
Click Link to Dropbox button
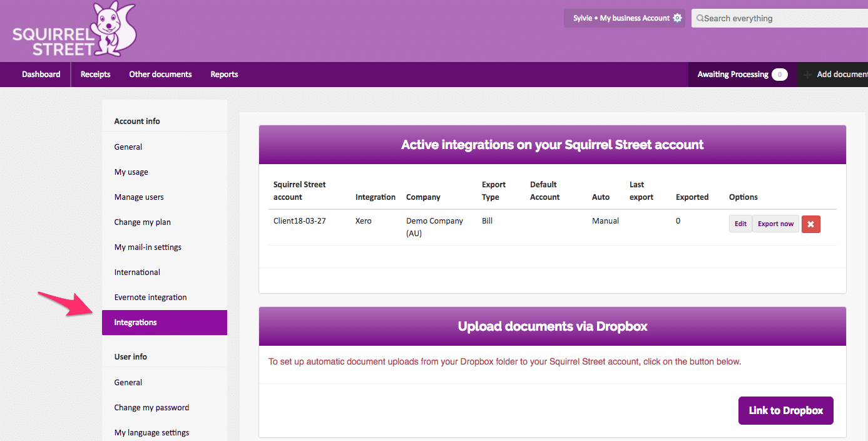pyautogui.click(x=786, y=410)
